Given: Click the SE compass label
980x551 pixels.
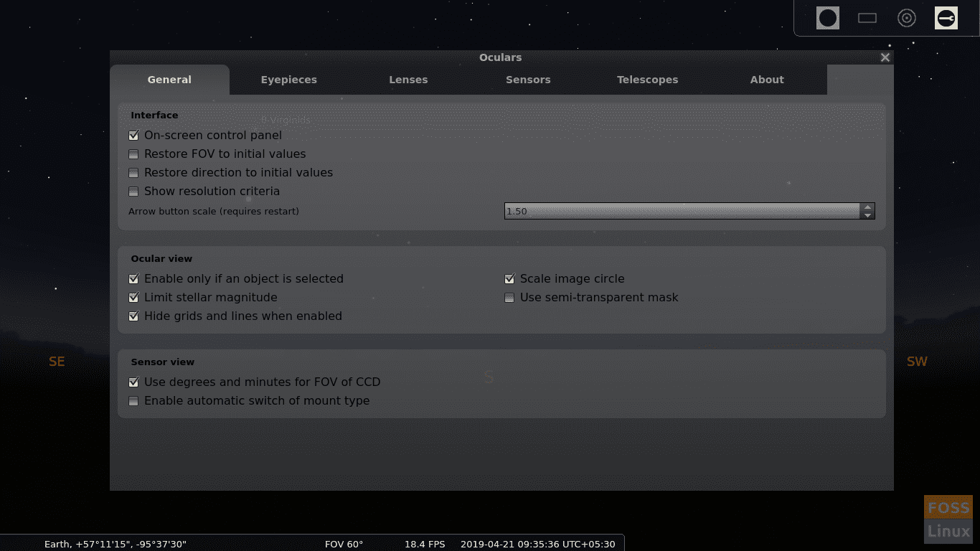Looking at the screenshot, I should [x=57, y=362].
